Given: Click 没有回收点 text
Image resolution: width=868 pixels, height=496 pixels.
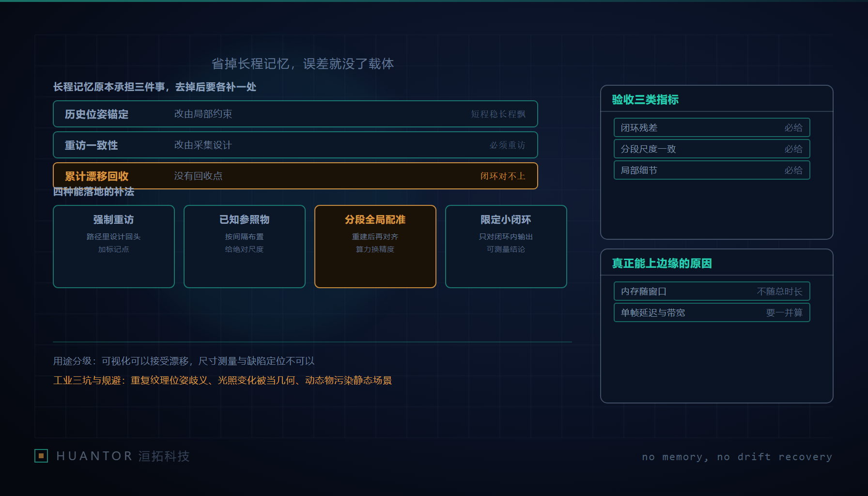Looking at the screenshot, I should (198, 176).
